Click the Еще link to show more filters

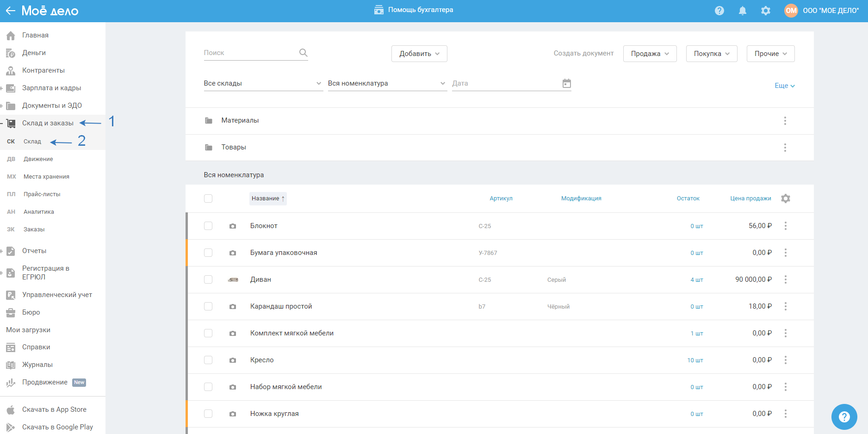tap(784, 86)
